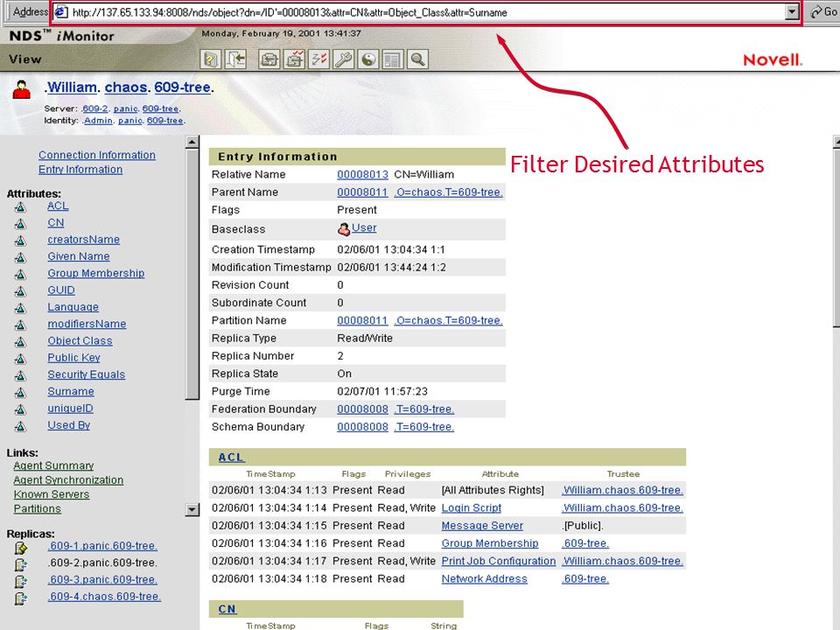Viewport: 840px width, 630px height.
Task: Click the CN section heading link
Action: click(227, 609)
